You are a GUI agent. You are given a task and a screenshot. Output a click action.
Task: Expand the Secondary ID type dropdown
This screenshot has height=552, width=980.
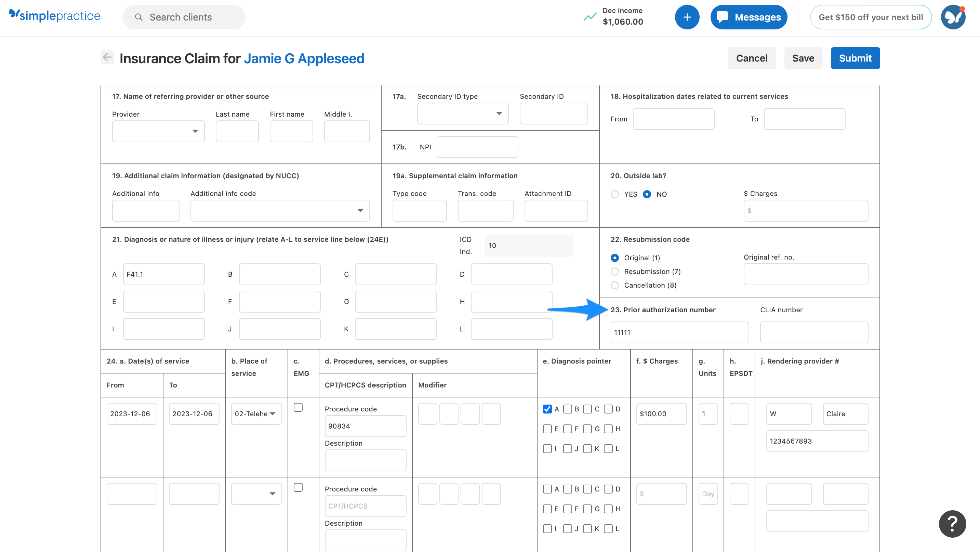coord(463,113)
